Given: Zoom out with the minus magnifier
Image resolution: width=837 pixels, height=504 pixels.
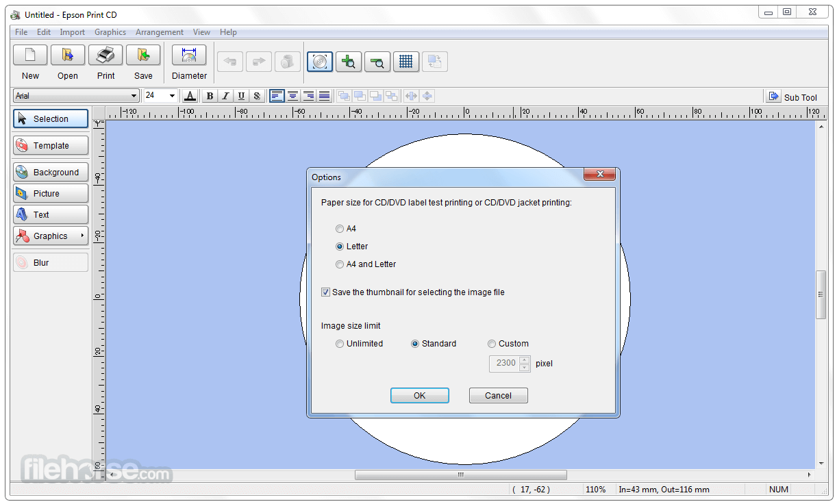Looking at the screenshot, I should click(x=377, y=62).
